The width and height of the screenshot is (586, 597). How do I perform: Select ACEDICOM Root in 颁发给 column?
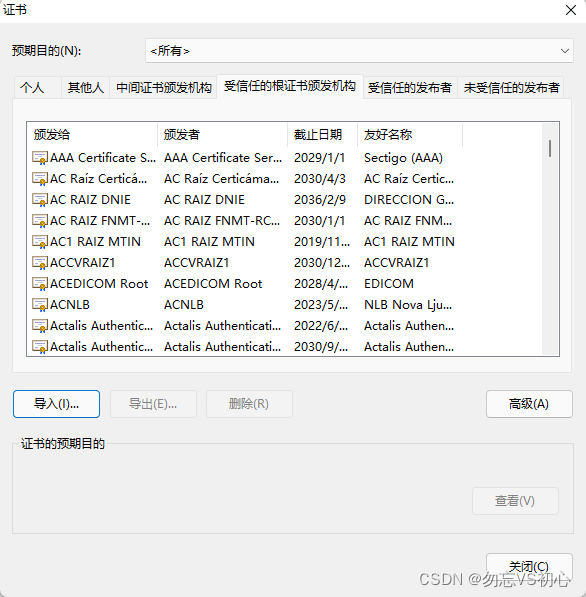[x=99, y=284]
